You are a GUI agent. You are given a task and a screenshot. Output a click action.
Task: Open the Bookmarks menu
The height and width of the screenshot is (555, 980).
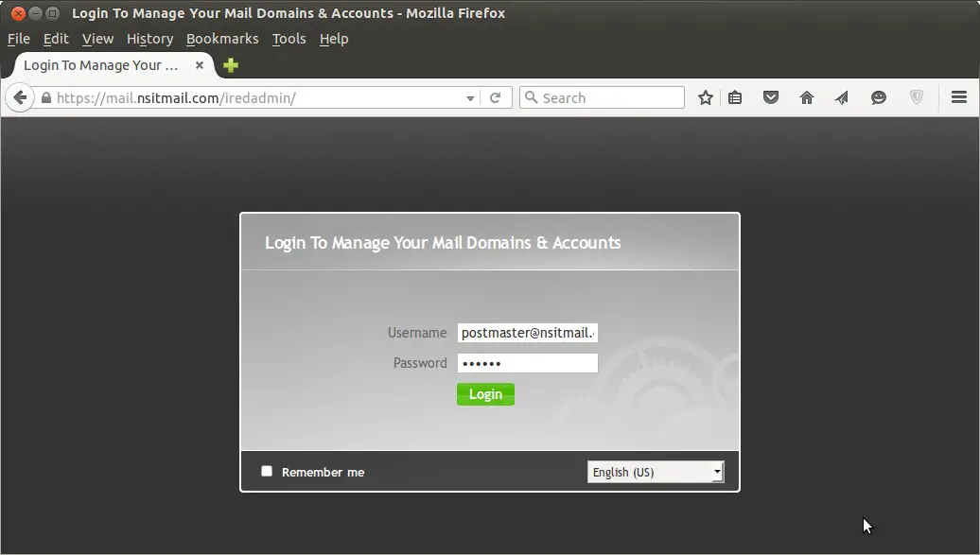tap(222, 39)
